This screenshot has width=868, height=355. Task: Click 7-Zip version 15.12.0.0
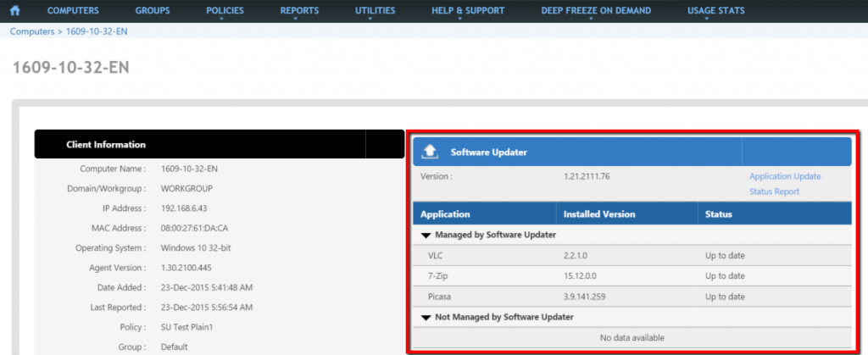(580, 276)
